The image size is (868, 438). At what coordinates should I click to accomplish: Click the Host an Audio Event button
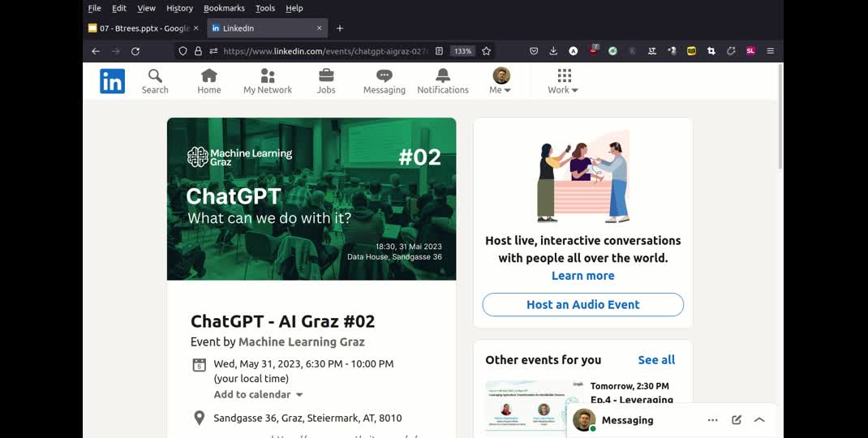pyautogui.click(x=582, y=305)
